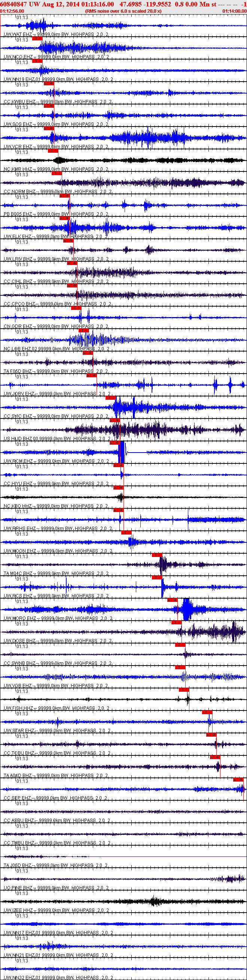Click the end time 01:14:00.00 label
247x980 pixels.
[x=234, y=11]
